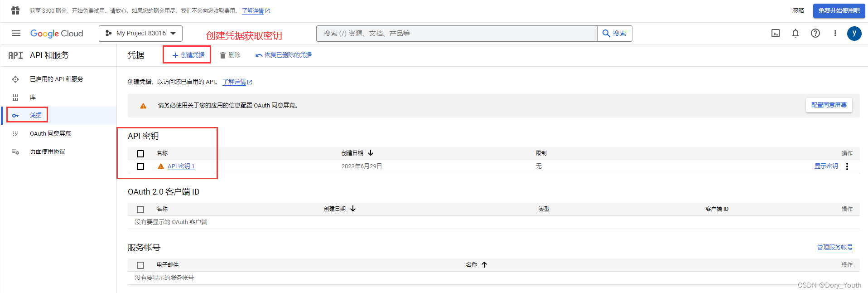The image size is (868, 293).
Task: Open 了解详情 link in promo banner
Action: coord(256,10)
